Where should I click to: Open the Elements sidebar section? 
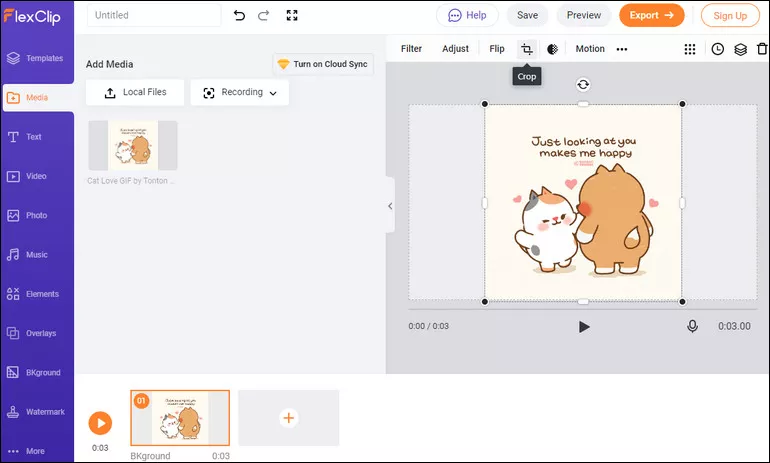(x=33, y=294)
